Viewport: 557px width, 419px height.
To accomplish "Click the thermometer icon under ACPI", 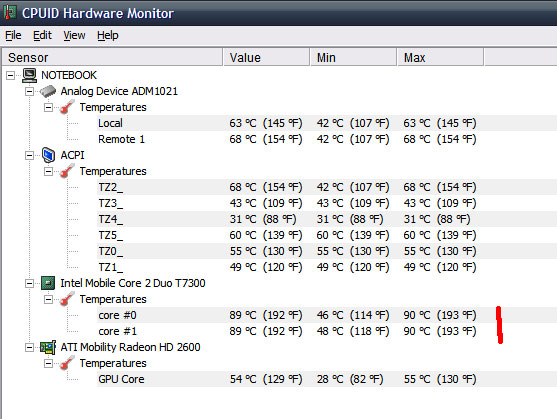I will 67,171.
